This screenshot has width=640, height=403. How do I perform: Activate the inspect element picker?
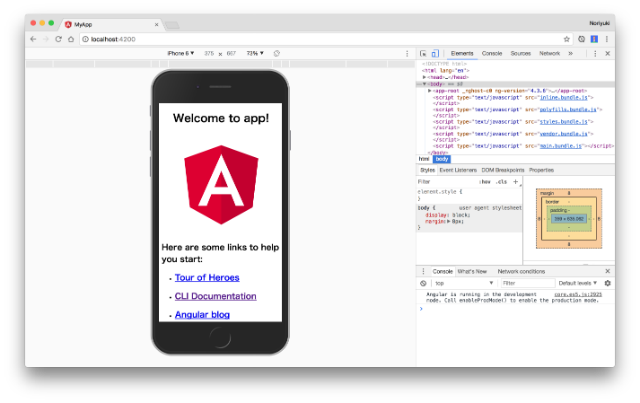tap(423, 53)
